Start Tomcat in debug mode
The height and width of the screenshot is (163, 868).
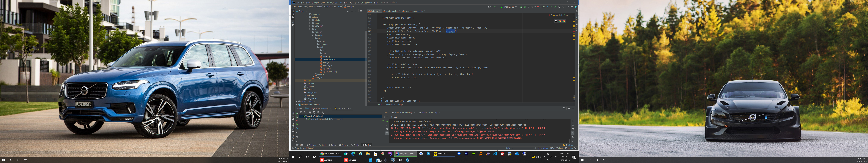525,7
